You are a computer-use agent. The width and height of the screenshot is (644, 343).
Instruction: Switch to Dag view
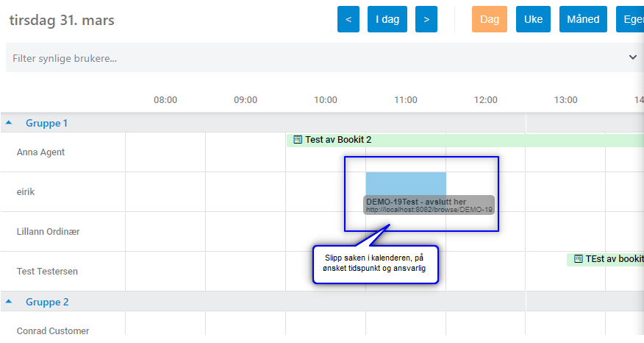coord(490,19)
